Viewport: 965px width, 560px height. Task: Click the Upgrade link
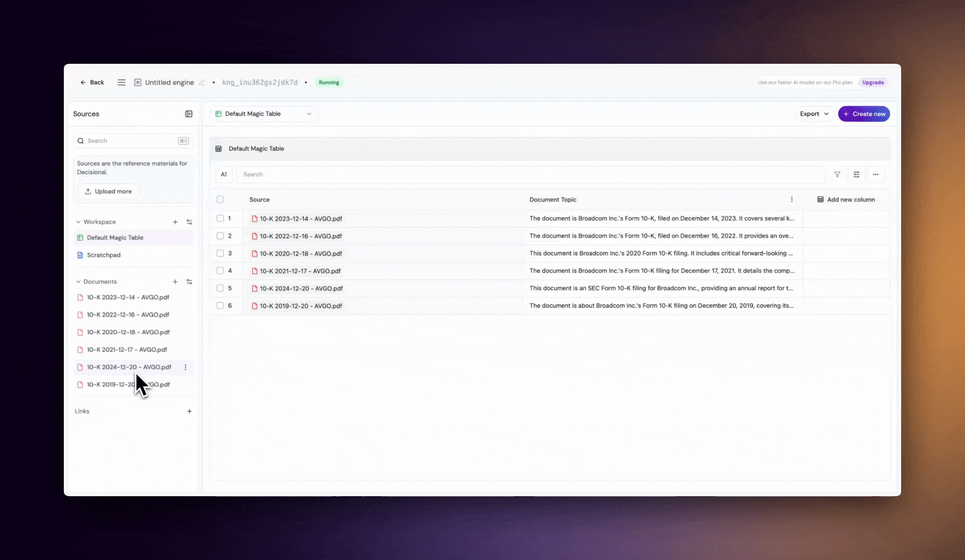point(873,82)
